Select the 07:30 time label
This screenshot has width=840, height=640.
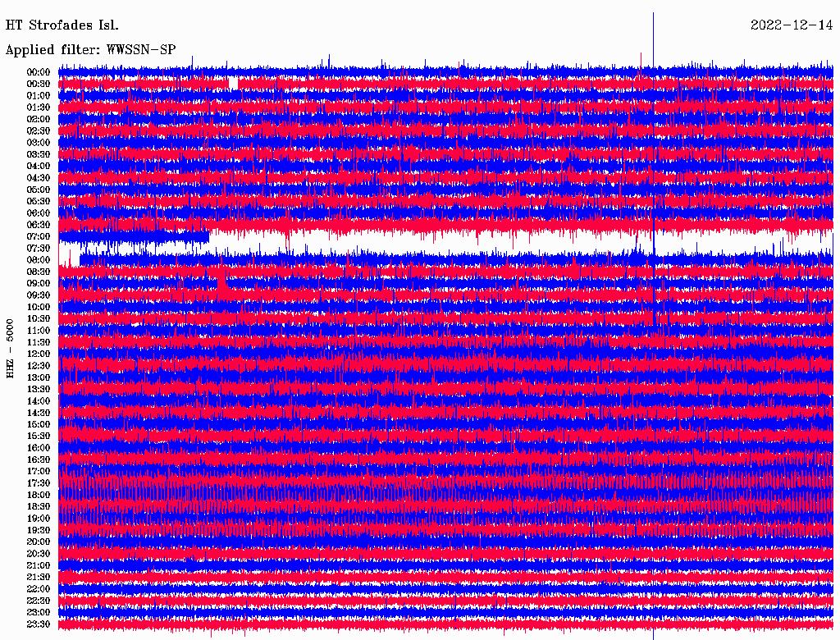click(x=39, y=248)
